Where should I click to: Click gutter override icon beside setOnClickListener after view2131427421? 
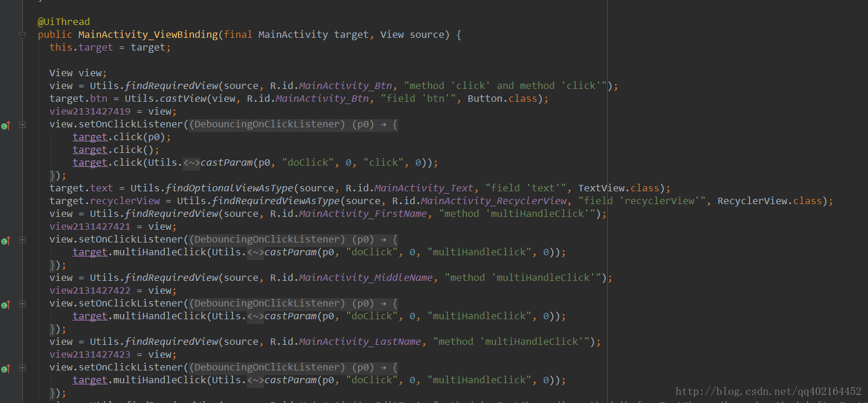(x=6, y=240)
